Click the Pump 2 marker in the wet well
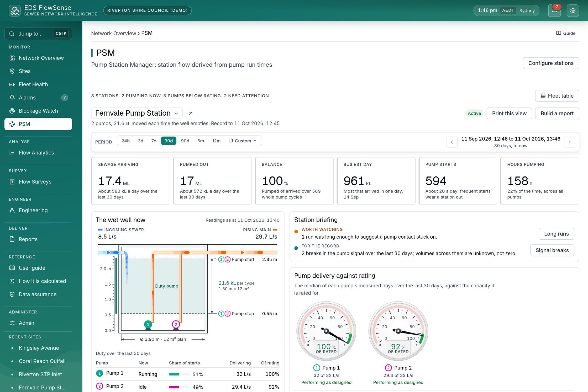This screenshot has width=588, height=392. pyautogui.click(x=176, y=324)
